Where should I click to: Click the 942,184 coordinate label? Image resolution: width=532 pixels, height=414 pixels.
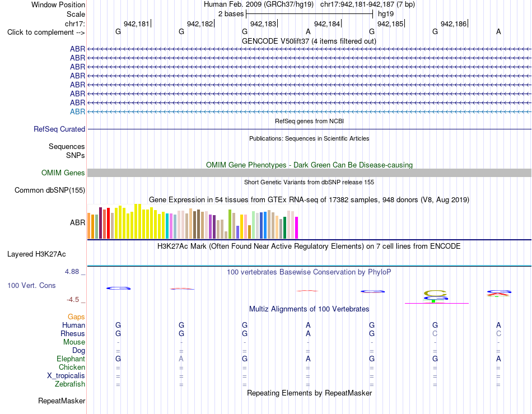pos(327,24)
